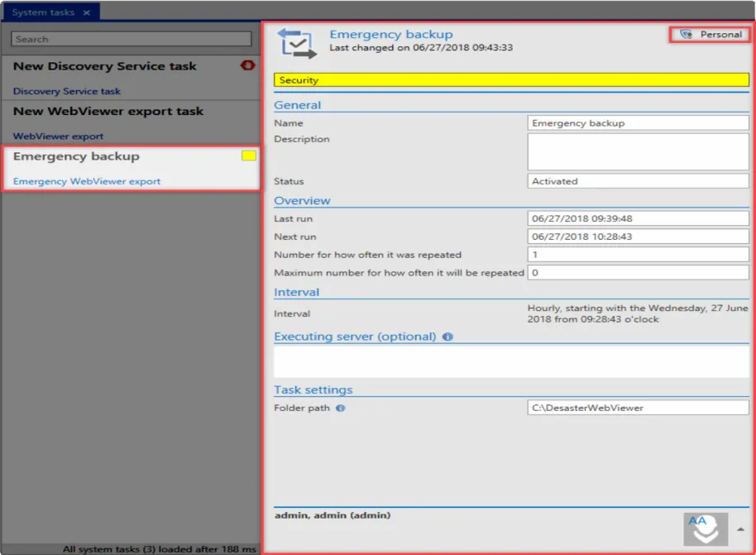Click the task sync icon beside Emergency backup header
Screen dimensions: 756x555
(297, 43)
